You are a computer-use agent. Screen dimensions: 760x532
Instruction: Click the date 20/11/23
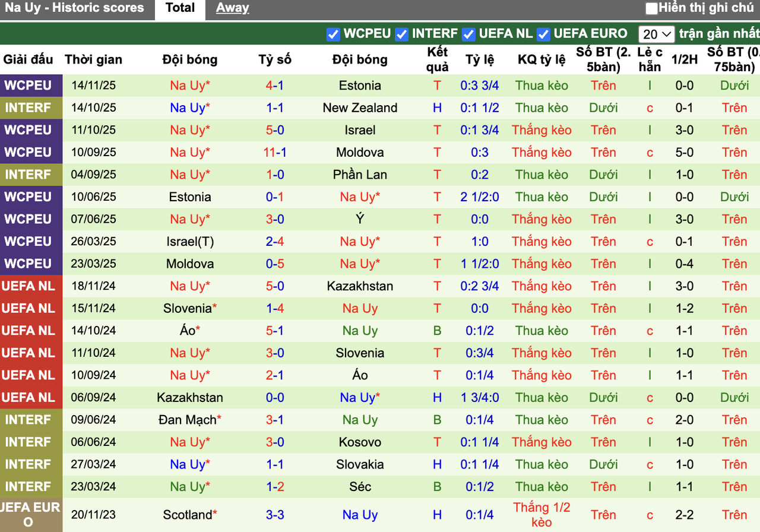pos(94,515)
